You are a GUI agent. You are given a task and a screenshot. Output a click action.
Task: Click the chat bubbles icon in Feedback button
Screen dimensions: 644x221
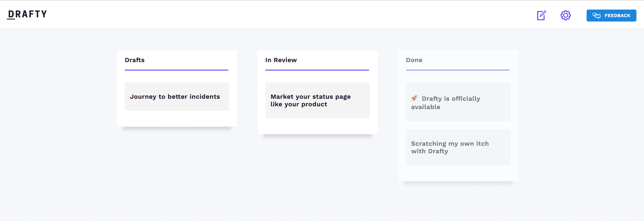(596, 16)
